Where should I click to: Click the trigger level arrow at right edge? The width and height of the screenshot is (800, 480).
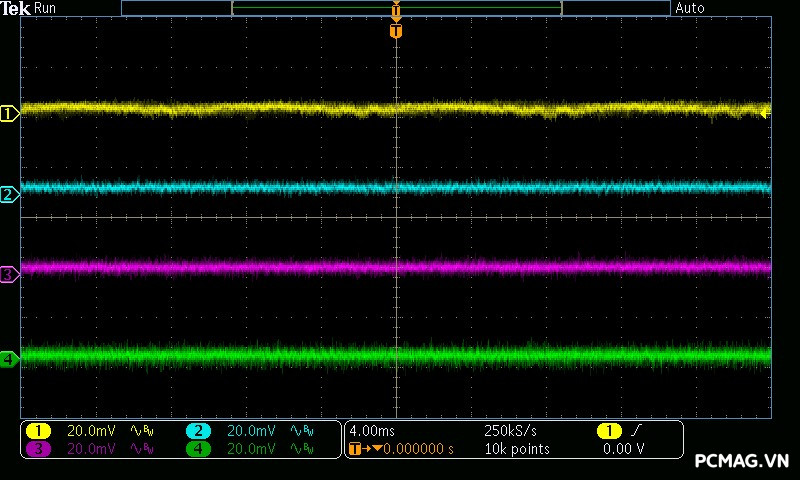point(765,114)
